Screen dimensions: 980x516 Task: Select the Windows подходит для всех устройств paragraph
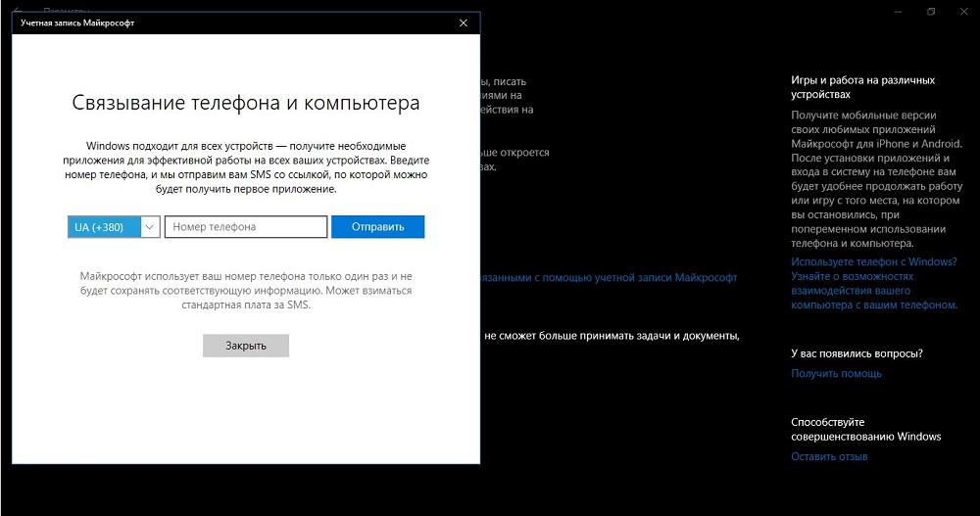246,167
